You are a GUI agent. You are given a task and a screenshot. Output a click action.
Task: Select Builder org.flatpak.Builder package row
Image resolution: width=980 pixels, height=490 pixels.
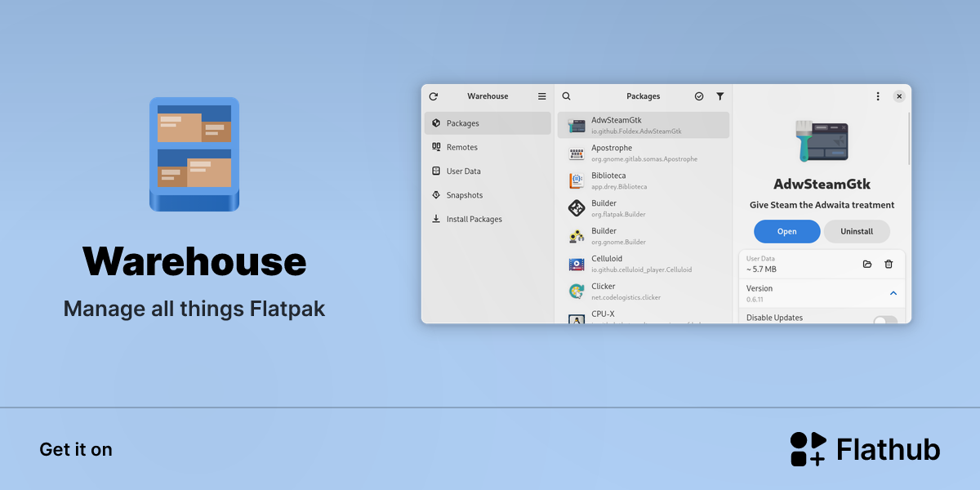(x=644, y=208)
